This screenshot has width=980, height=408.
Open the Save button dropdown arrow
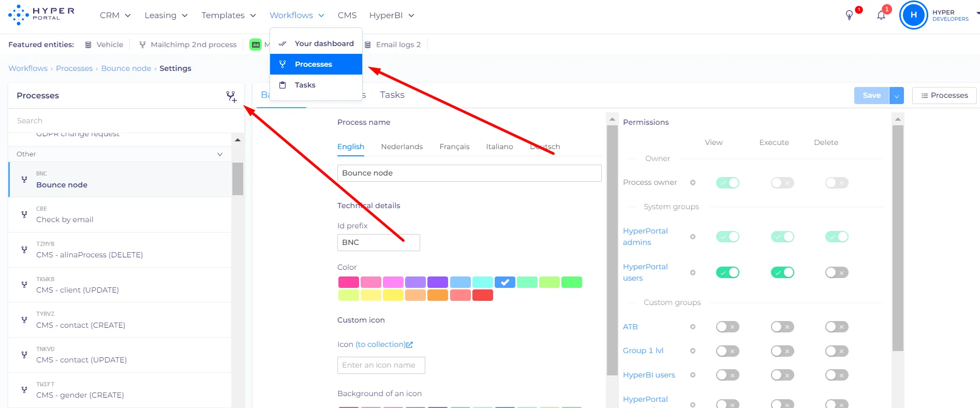897,96
